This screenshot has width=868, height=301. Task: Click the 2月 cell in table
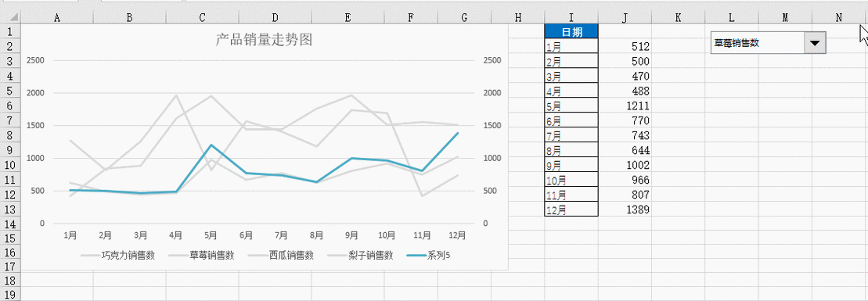pyautogui.click(x=571, y=61)
